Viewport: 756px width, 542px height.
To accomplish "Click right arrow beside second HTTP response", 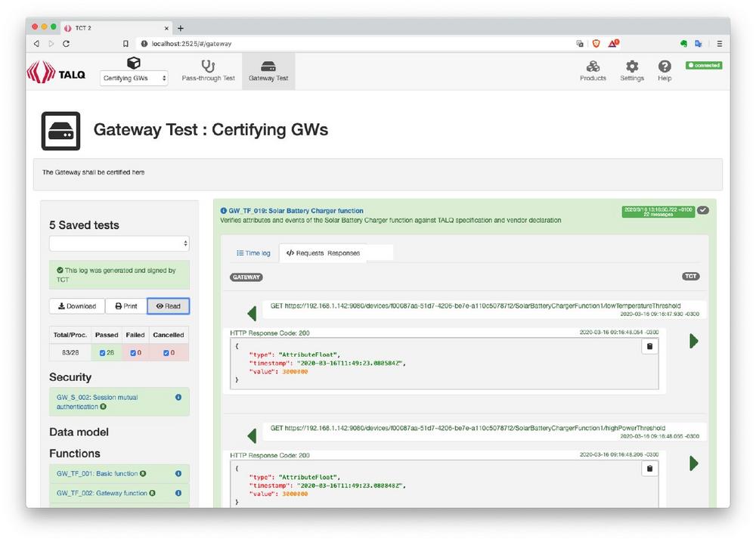I will click(x=694, y=463).
